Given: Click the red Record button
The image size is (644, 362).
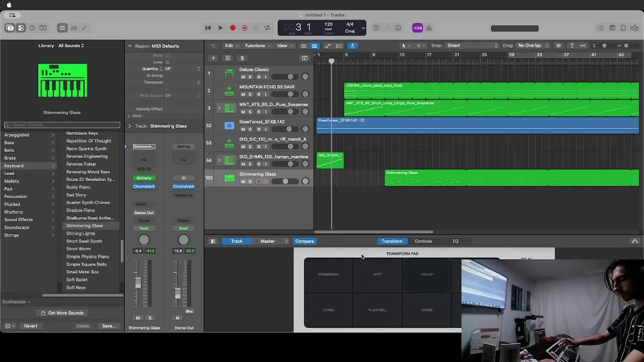Looking at the screenshot, I should pos(232,28).
